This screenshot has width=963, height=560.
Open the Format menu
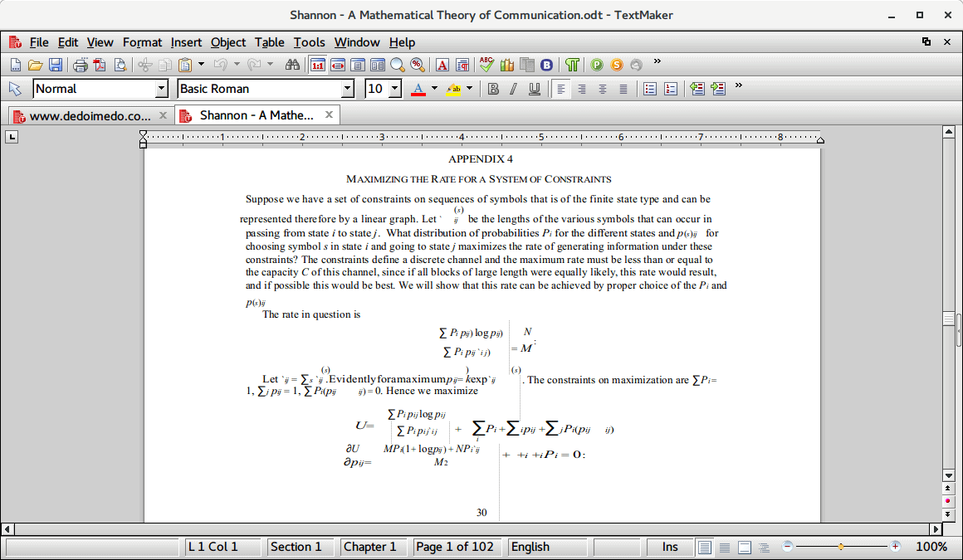pos(142,42)
